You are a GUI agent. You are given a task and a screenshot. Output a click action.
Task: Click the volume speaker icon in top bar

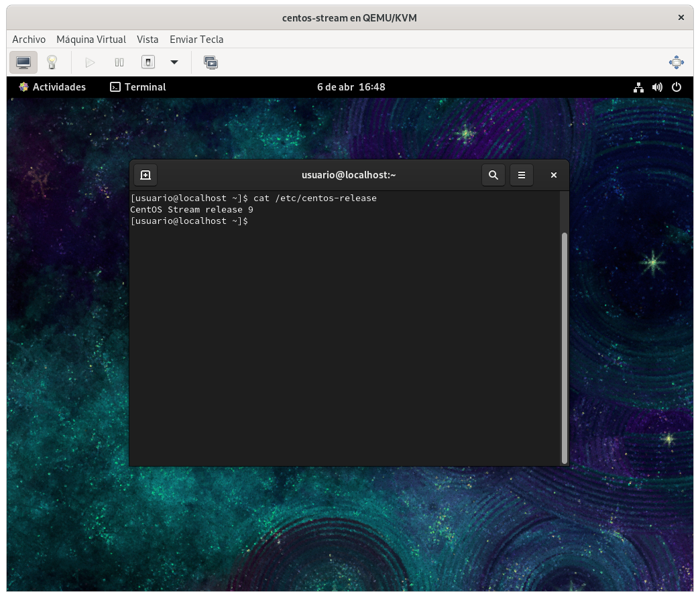657,87
